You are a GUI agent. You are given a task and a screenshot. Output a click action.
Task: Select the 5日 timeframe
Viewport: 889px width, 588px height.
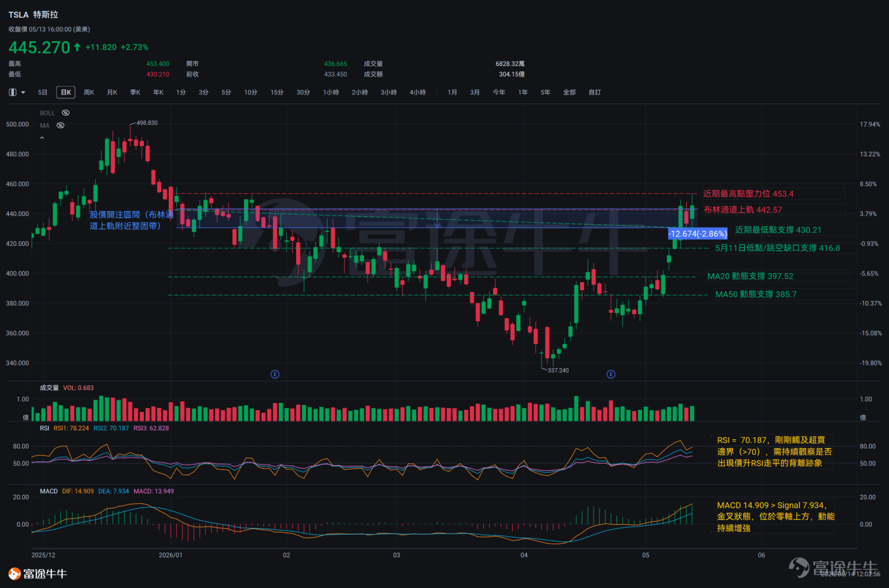click(43, 92)
